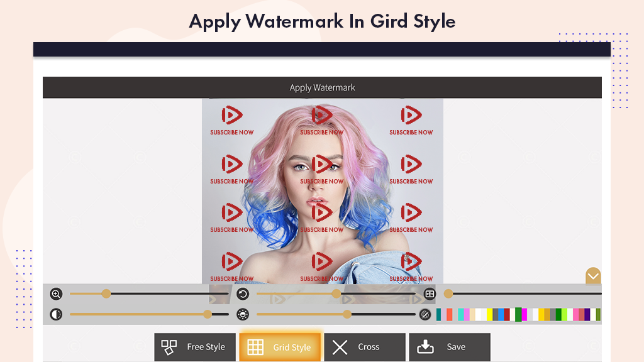Pick the gold color swatch
The image size is (644, 362).
coord(541,314)
